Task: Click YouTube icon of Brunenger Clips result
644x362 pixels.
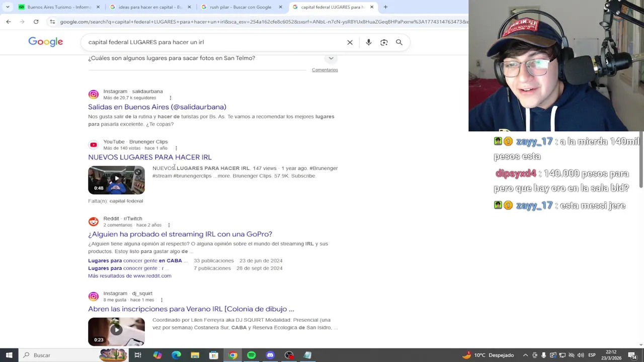Action: click(94, 145)
